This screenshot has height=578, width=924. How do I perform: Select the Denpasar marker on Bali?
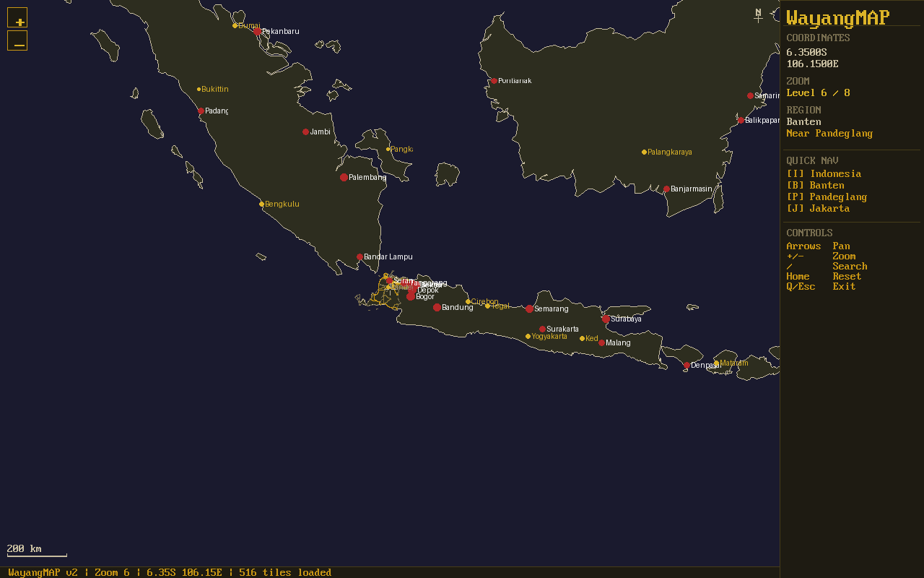click(x=686, y=366)
